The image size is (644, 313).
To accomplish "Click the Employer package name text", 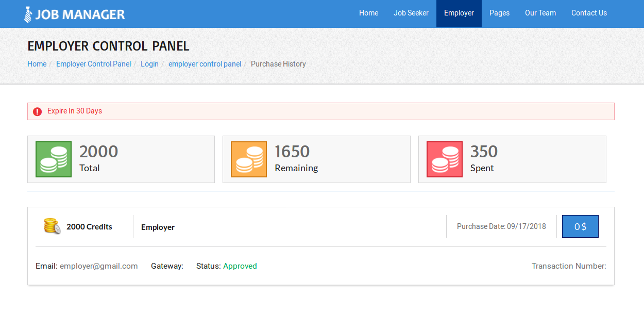I will click(x=158, y=227).
